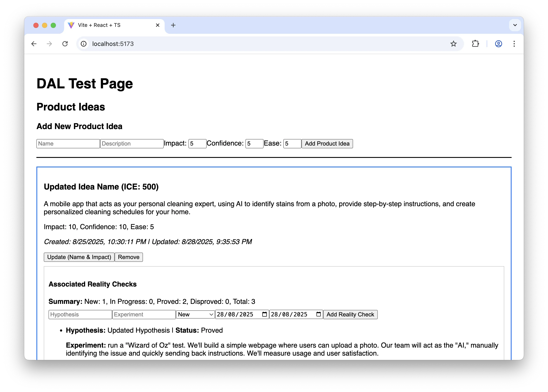Screen dimensions: 548x392
Task: Click the Add Reality Check button
Action: [x=350, y=314]
